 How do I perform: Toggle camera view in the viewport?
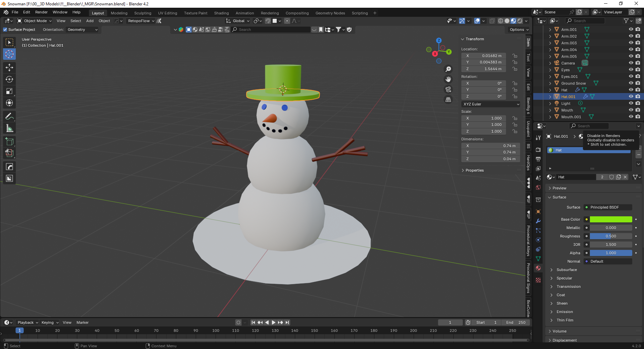[x=448, y=89]
